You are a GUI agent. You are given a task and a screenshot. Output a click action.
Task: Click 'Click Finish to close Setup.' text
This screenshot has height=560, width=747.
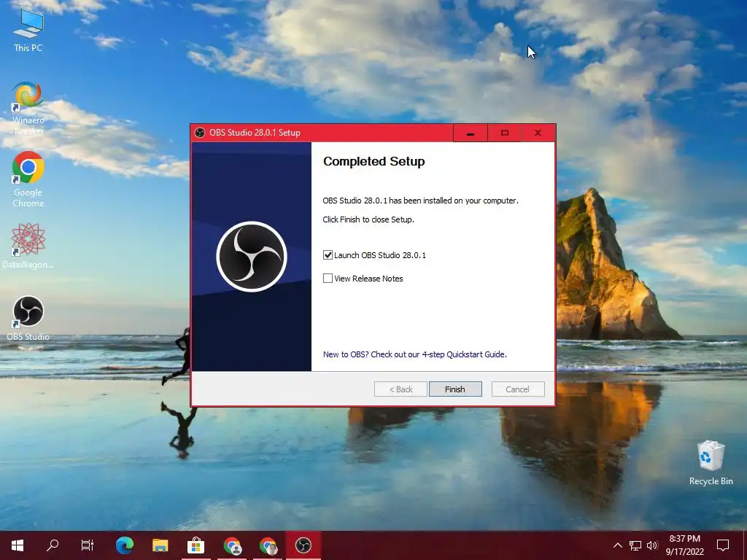click(368, 219)
